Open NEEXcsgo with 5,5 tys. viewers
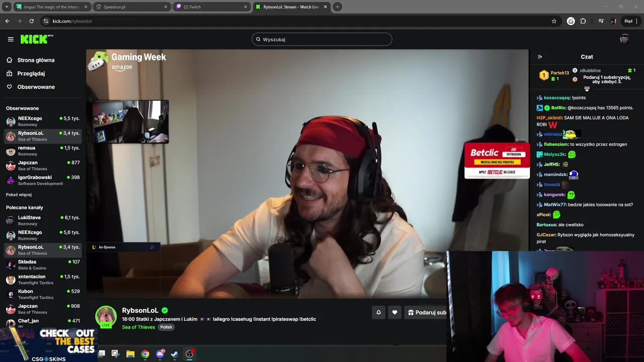Viewport: 644px width, 362px height. tap(43, 121)
